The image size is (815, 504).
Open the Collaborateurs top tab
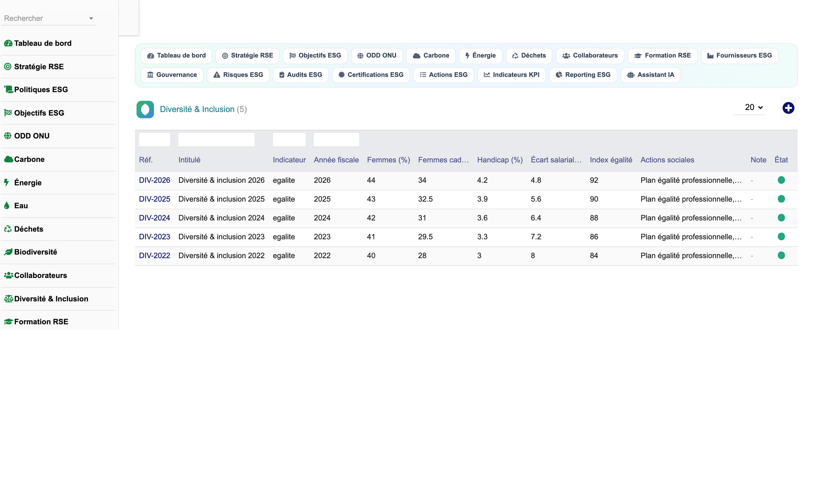pos(590,56)
